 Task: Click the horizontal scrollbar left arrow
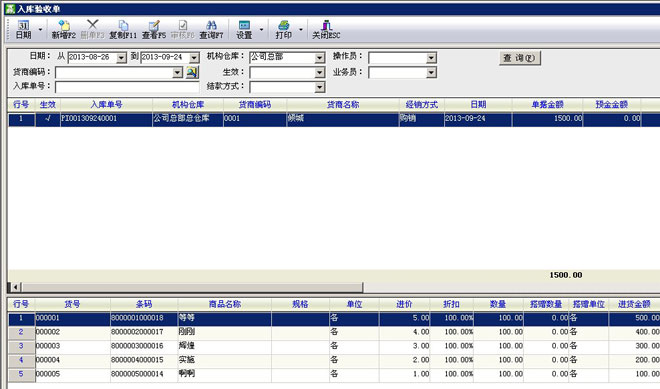click(16, 288)
